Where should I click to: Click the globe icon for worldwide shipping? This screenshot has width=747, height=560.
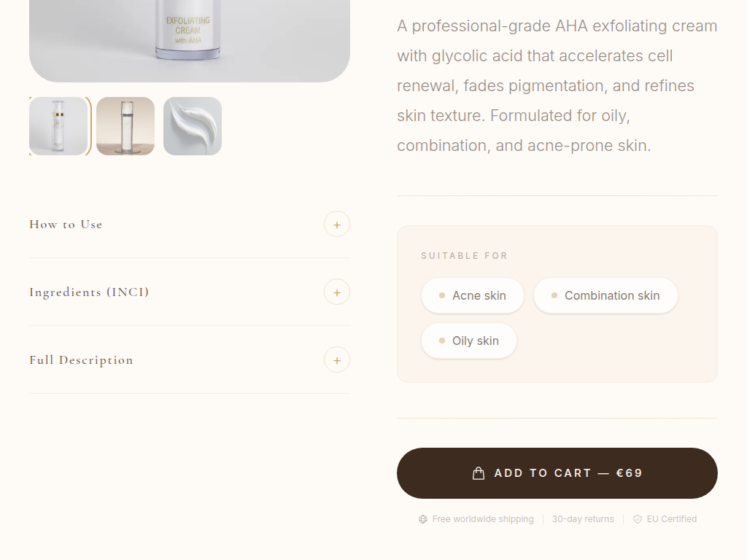[x=423, y=519]
